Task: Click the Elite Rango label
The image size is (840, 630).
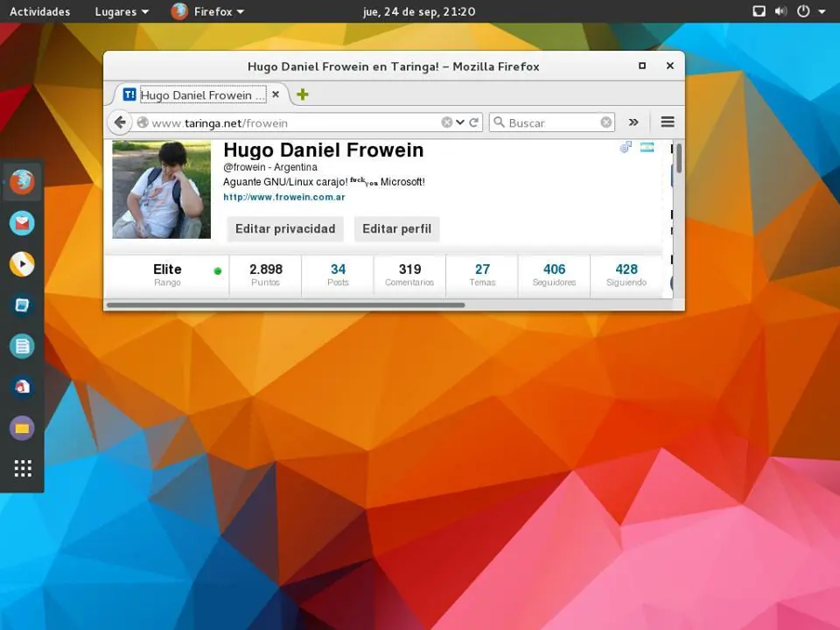Action: pos(167,274)
